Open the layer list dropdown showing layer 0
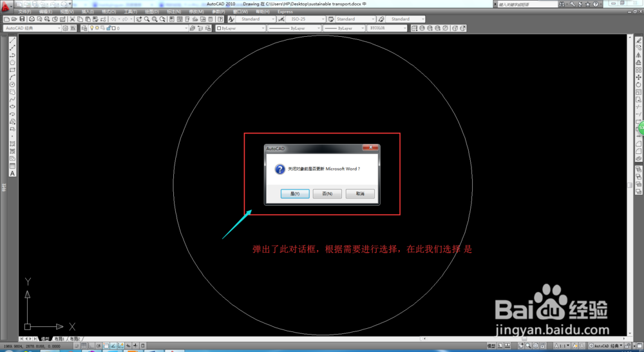 pyautogui.click(x=138, y=28)
